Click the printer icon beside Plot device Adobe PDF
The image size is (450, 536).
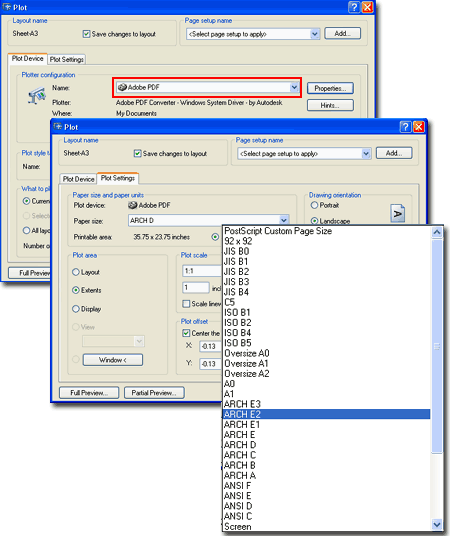[133, 205]
